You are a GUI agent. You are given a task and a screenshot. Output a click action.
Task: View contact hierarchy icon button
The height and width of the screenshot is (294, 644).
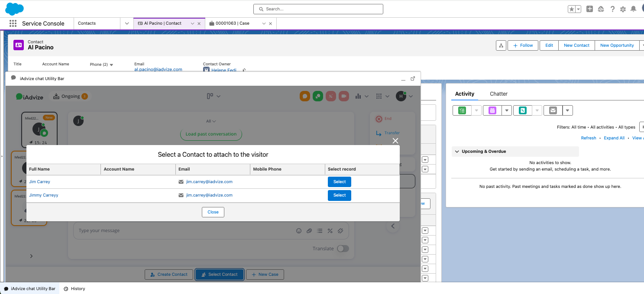click(501, 45)
